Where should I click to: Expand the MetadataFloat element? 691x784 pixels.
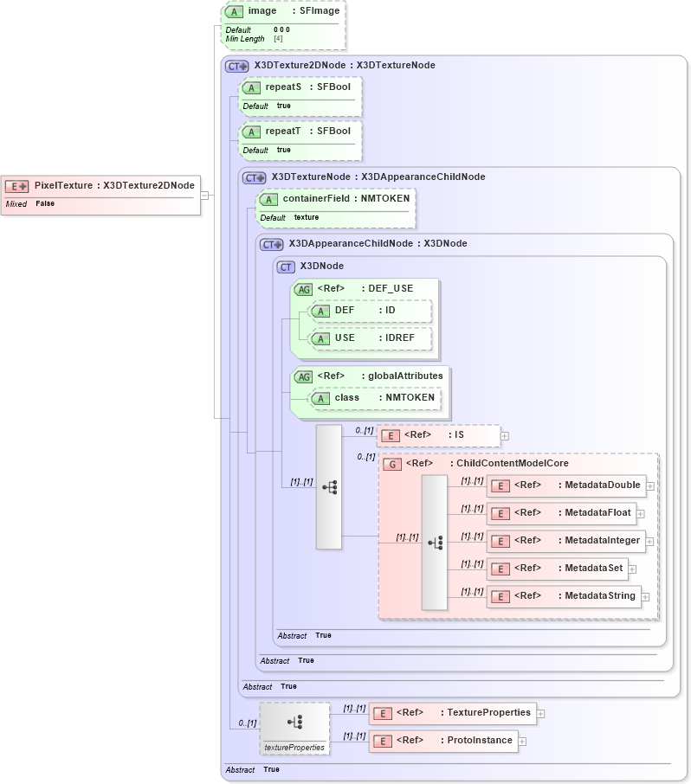[x=640, y=513]
